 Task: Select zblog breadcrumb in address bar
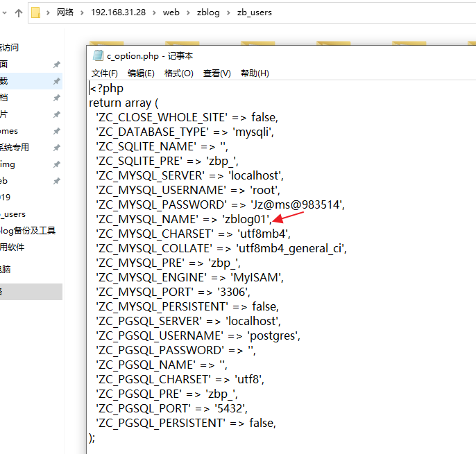(208, 12)
